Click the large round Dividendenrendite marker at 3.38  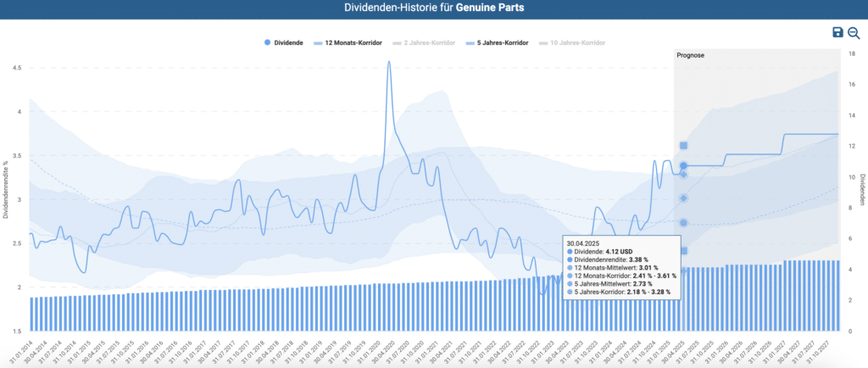(683, 165)
